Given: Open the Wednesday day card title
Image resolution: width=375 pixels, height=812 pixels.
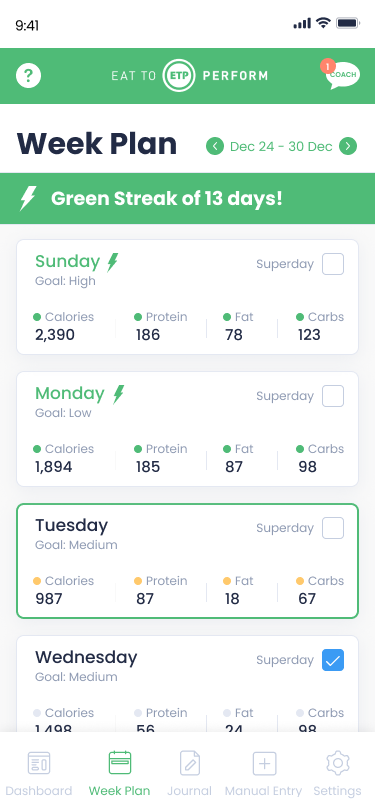Looking at the screenshot, I should point(86,658).
